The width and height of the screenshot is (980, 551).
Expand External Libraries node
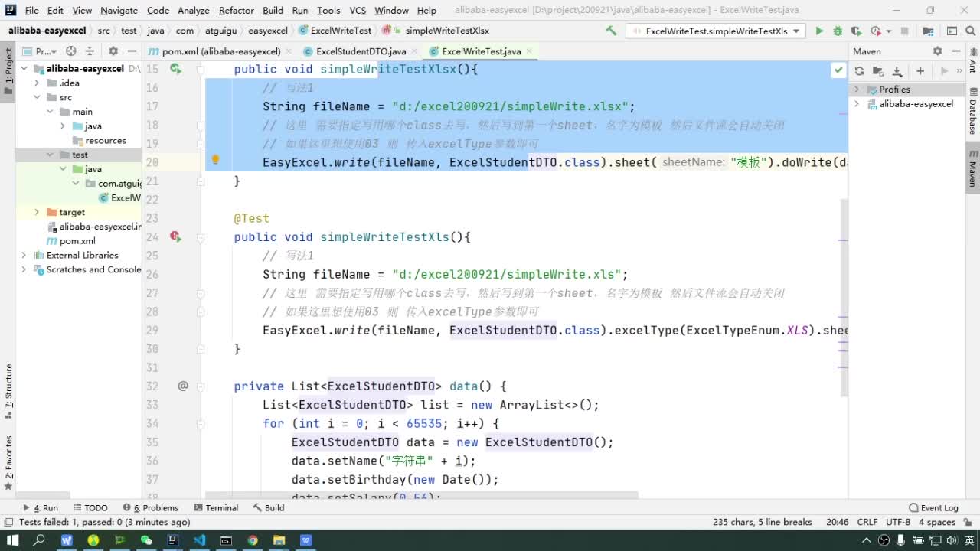click(x=24, y=255)
